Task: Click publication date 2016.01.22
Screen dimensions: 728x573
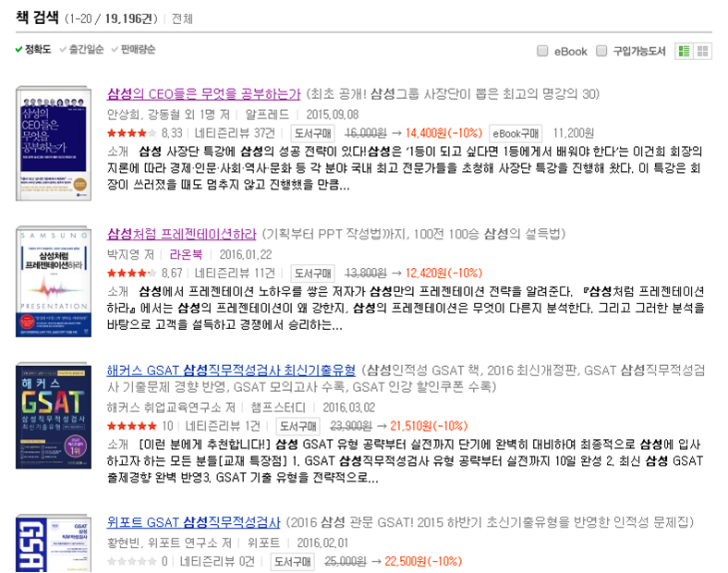Action: [x=246, y=254]
